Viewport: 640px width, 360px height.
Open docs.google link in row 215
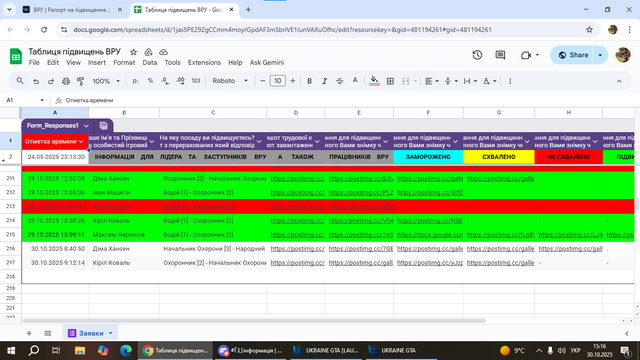tap(430, 235)
